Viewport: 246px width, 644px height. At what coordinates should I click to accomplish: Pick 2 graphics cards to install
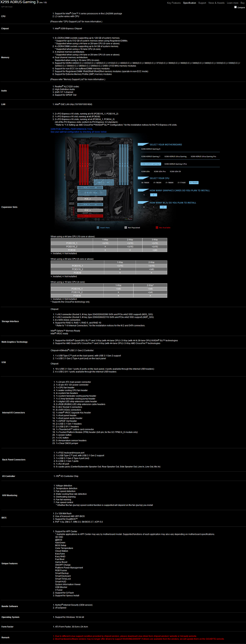pos(153,195)
